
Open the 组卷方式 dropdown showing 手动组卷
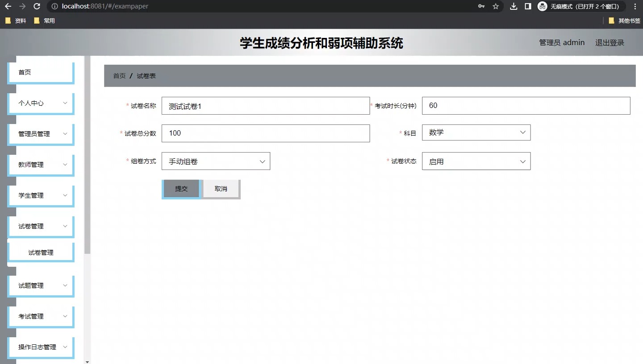pos(216,161)
